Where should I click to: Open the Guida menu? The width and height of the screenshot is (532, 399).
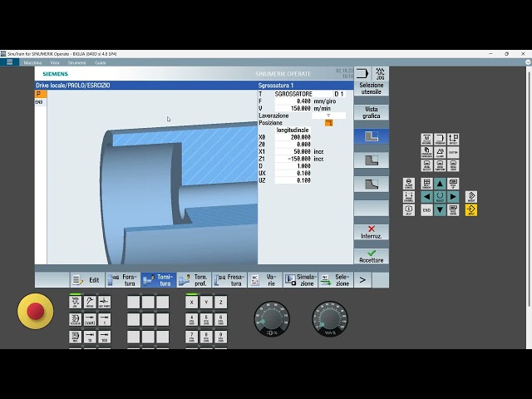click(x=100, y=63)
